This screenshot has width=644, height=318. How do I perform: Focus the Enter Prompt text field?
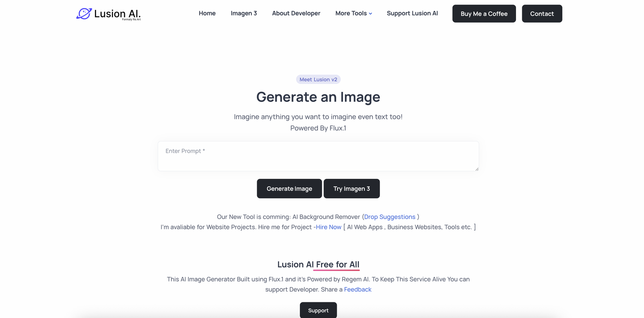tap(318, 156)
